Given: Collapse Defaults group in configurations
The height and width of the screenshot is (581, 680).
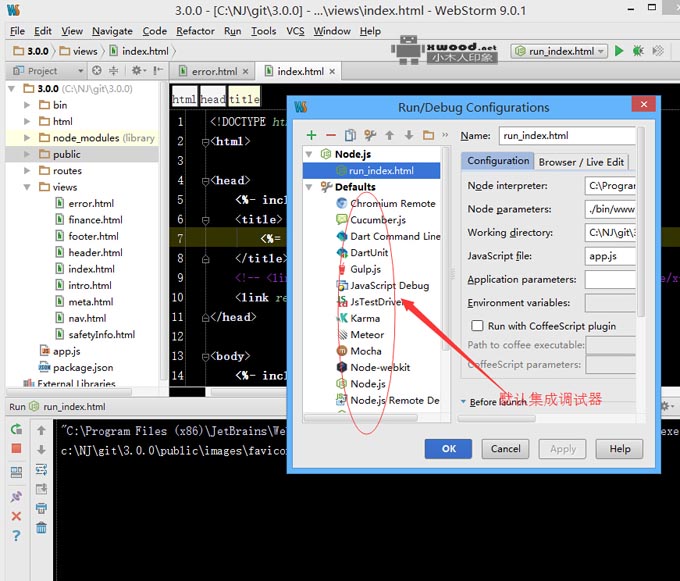Looking at the screenshot, I should point(309,187).
